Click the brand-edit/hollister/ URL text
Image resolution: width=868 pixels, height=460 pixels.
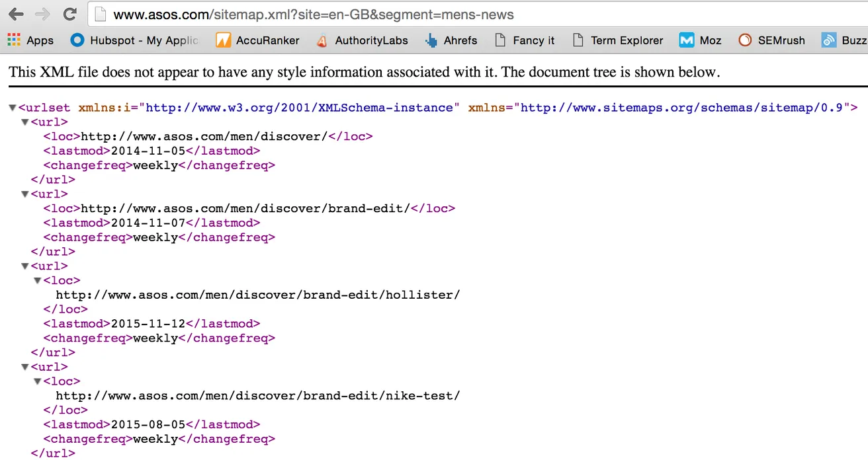pyautogui.click(x=258, y=295)
